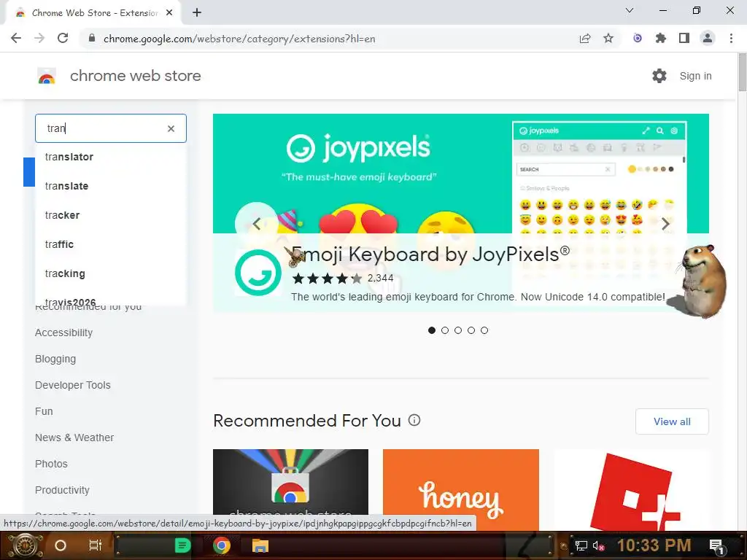The image size is (747, 560).
Task: Select fifth carousel dot
Action: (x=484, y=330)
